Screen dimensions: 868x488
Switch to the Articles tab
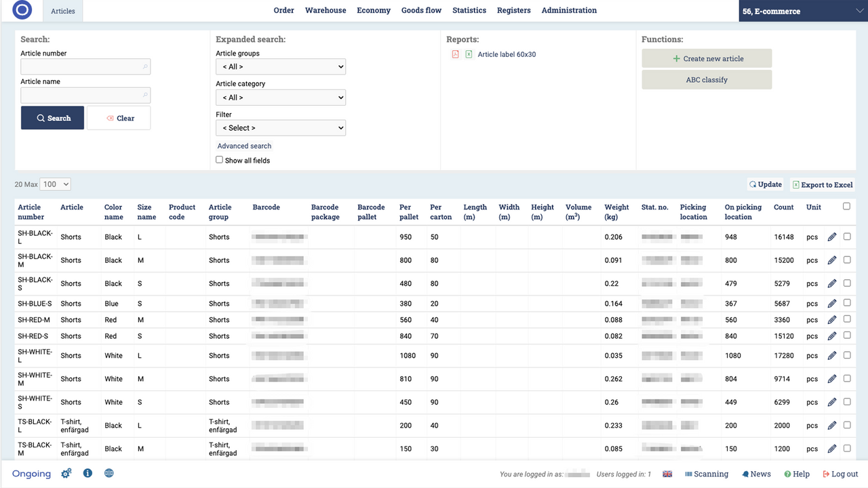tap(62, 11)
